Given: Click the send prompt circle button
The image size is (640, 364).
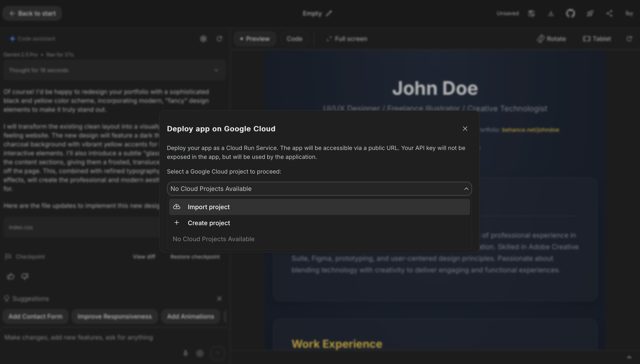Looking at the screenshot, I should [x=217, y=353].
